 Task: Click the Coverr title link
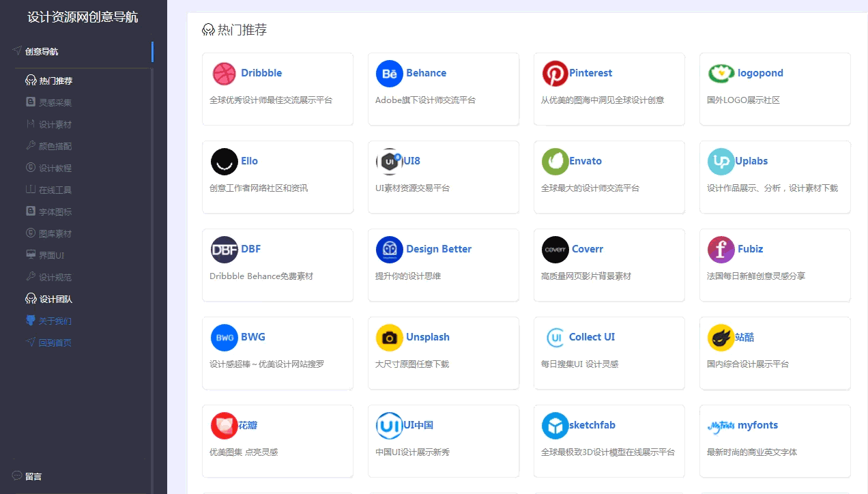588,249
